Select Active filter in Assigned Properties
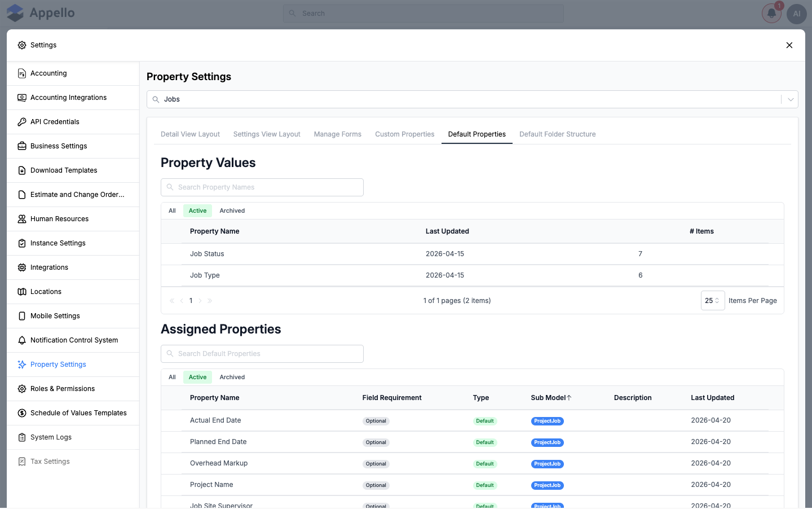This screenshot has height=518, width=812. (197, 377)
